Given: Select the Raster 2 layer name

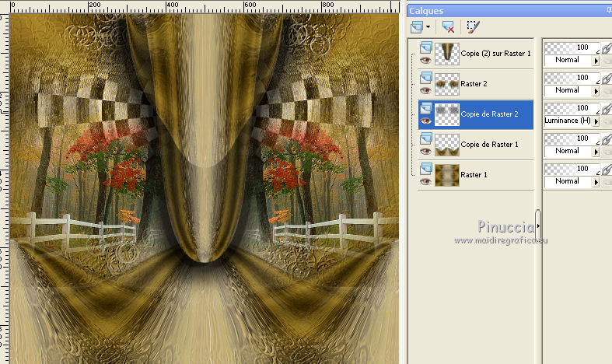Looking at the screenshot, I should 474,83.
